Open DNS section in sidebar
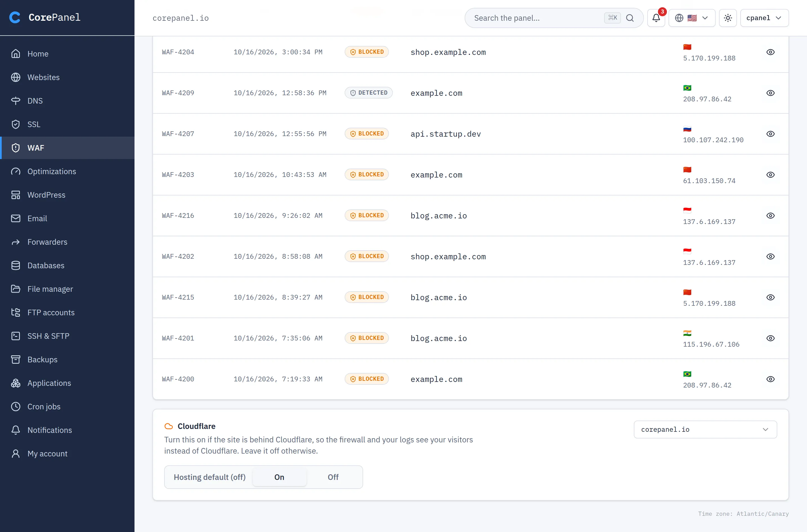 click(67, 101)
